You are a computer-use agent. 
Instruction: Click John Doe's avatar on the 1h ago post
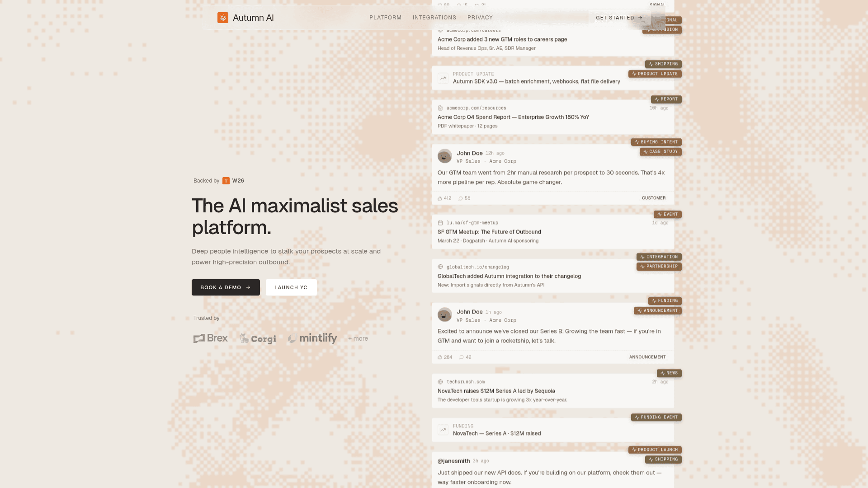tap(445, 315)
